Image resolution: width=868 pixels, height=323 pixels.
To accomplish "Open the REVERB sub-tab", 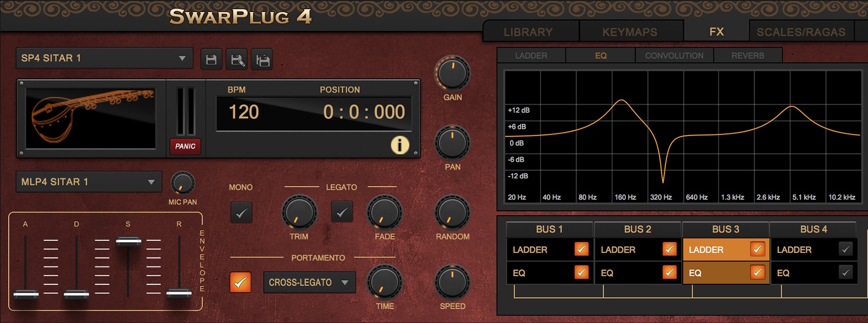I will click(748, 56).
